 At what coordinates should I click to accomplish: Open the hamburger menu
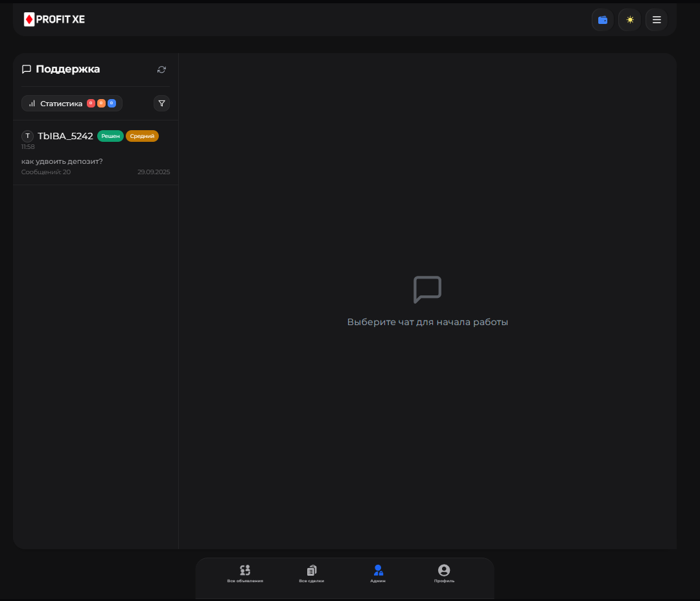click(656, 19)
